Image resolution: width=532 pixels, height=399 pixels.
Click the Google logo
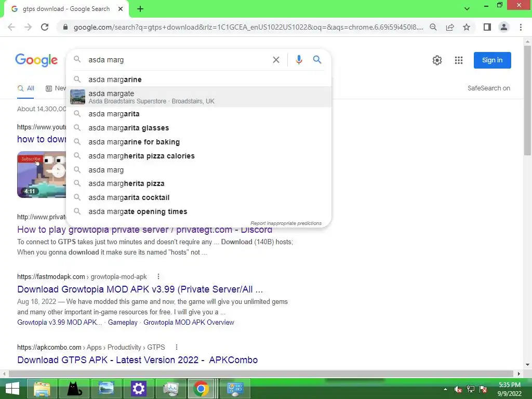[37, 60]
